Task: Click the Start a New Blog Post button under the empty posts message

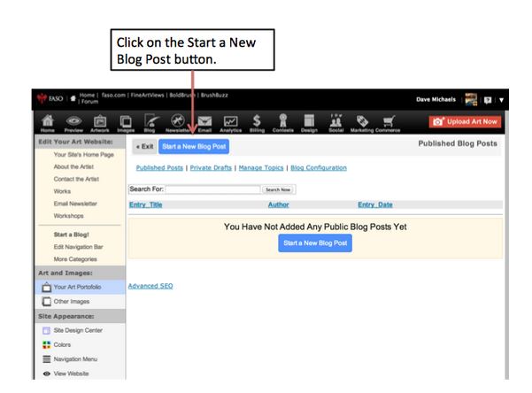Action: [315, 243]
